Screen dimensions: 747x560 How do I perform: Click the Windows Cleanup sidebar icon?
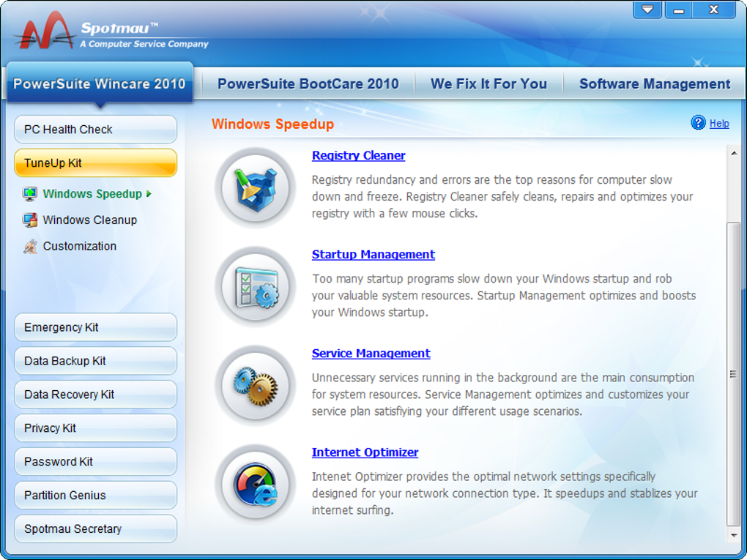pyautogui.click(x=30, y=220)
